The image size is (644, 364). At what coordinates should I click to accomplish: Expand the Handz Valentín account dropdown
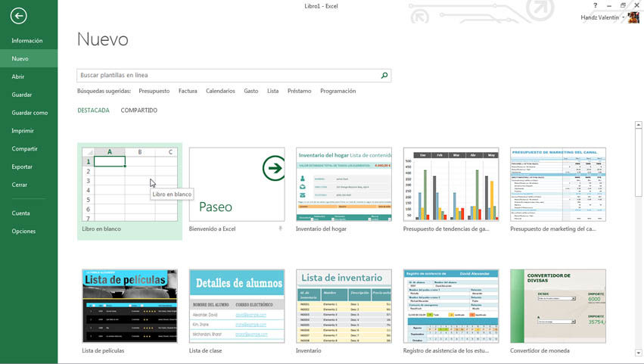[624, 17]
